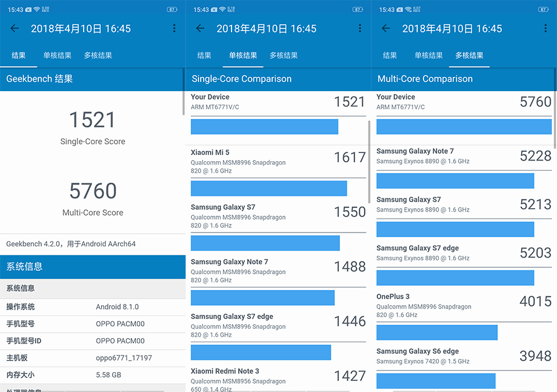Screen dimensions: 557x392
Task: Open the overflow menu on the right panel
Action: pos(545,28)
